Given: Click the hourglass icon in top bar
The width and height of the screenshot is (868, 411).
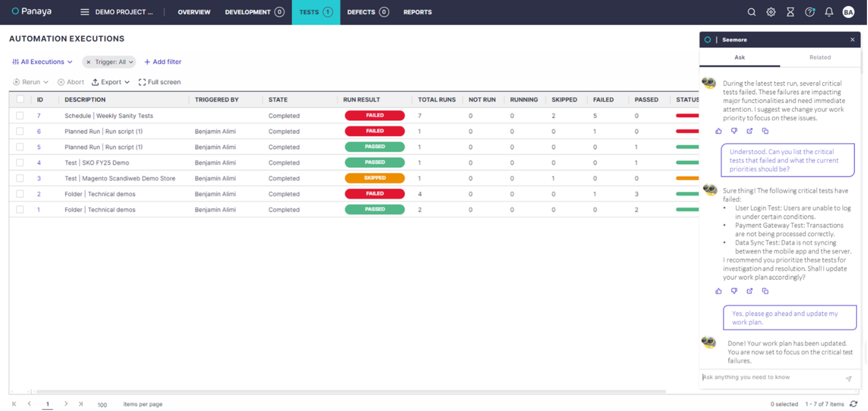Looking at the screenshot, I should tap(790, 12).
